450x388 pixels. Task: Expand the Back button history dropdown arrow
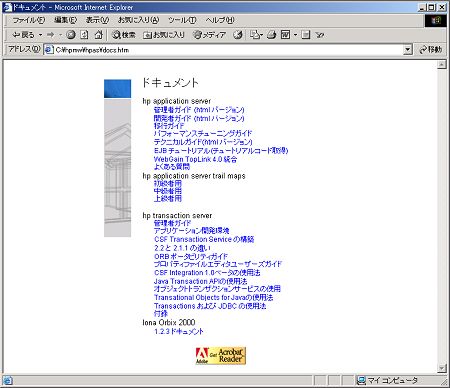point(40,35)
